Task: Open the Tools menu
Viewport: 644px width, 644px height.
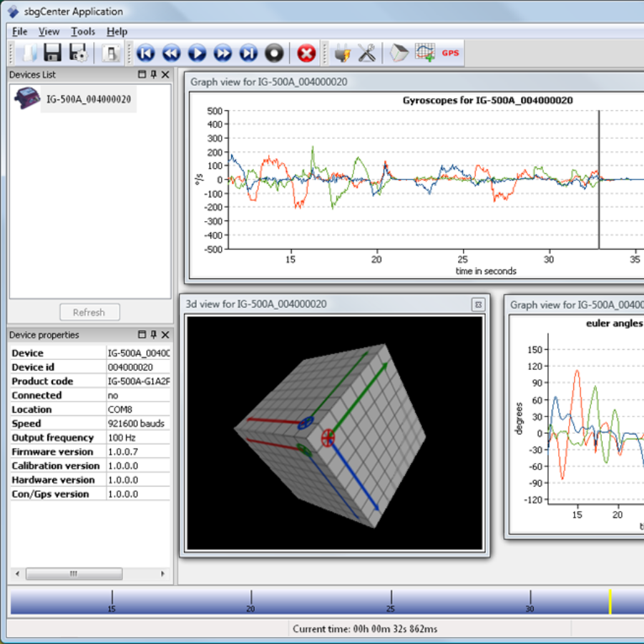Action: pyautogui.click(x=83, y=31)
